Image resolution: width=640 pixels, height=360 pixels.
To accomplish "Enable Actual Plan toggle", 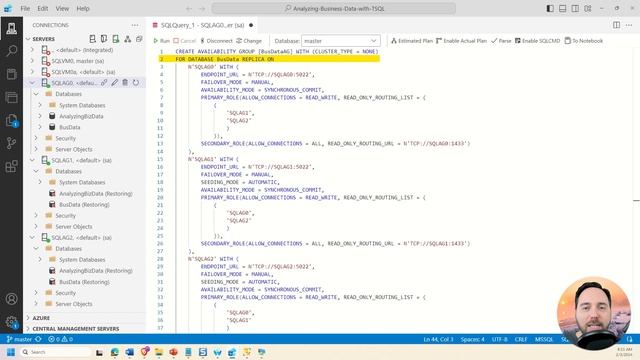I will 461,41.
